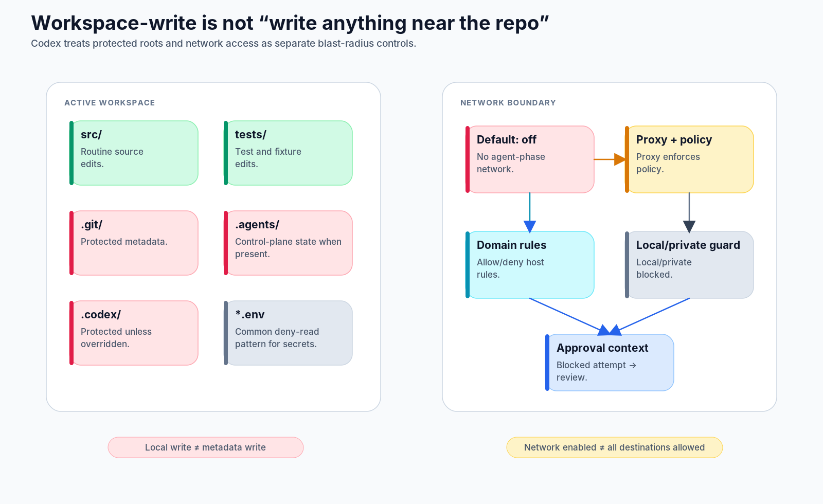Click the text 'Proxy enforces policy.'
823x504 pixels.
(x=668, y=163)
